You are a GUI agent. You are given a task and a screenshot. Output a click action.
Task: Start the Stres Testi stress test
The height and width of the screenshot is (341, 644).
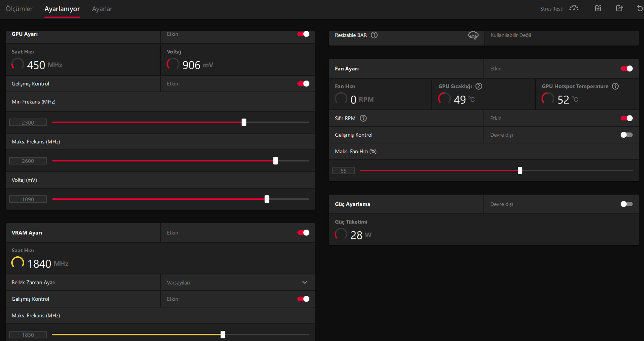tap(559, 8)
